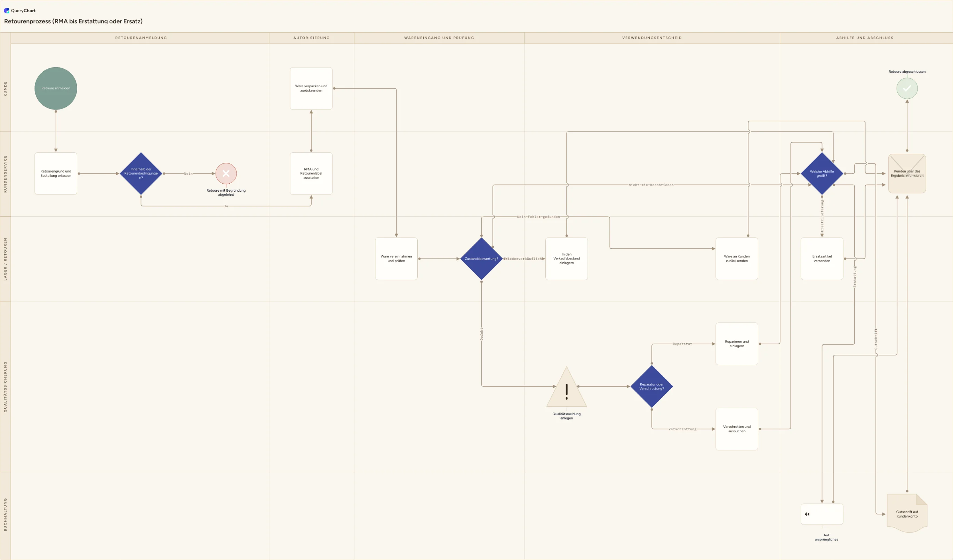Click the 'Innerhalb der Retourenbedingungen?' decision diamond

point(141,174)
